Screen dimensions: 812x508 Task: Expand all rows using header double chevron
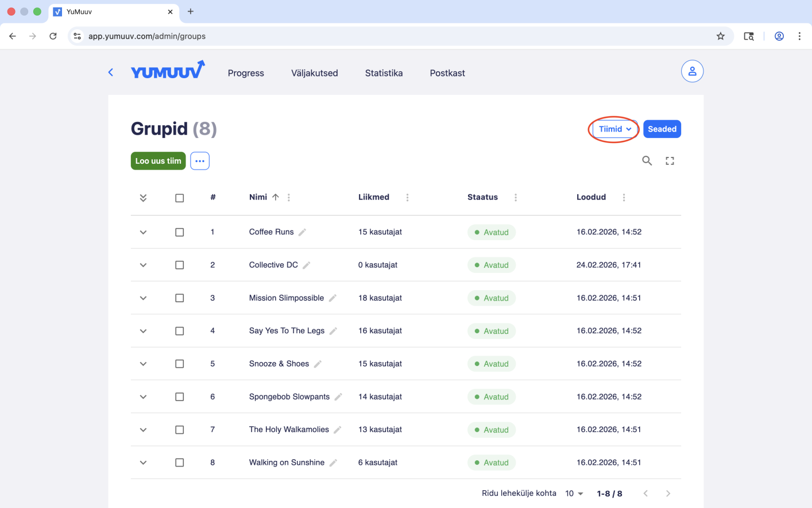[143, 198]
